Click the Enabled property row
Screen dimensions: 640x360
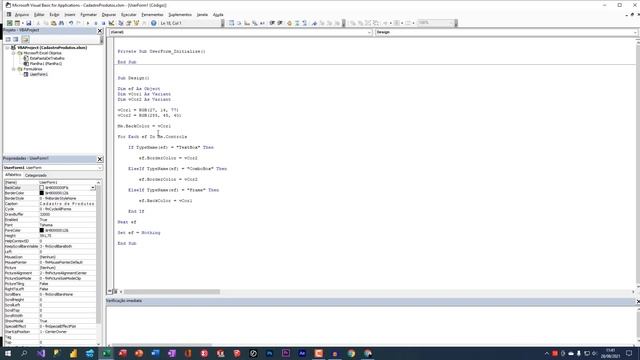[50, 220]
